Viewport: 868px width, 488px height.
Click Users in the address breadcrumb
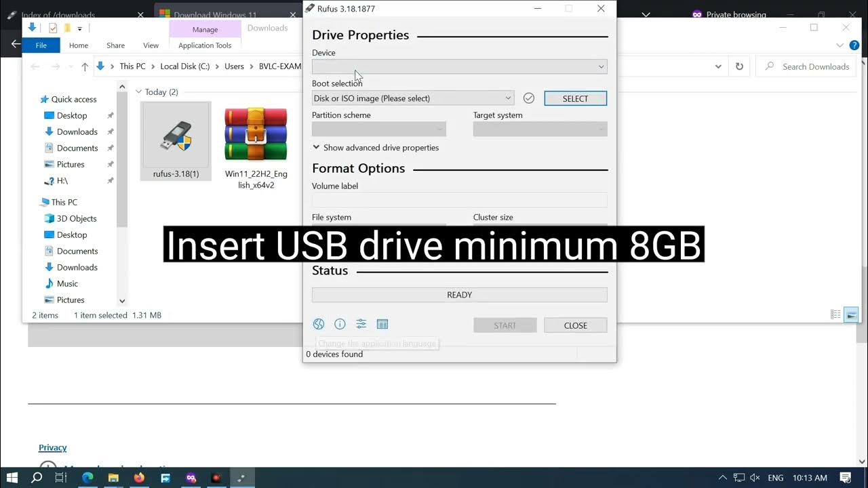pyautogui.click(x=234, y=66)
